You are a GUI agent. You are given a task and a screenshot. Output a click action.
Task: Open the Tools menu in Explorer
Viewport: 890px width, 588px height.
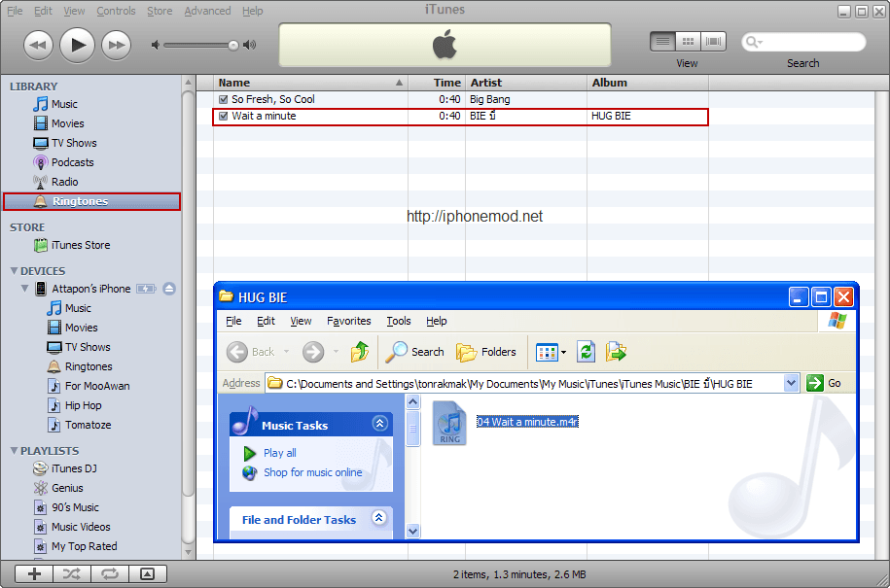point(399,321)
